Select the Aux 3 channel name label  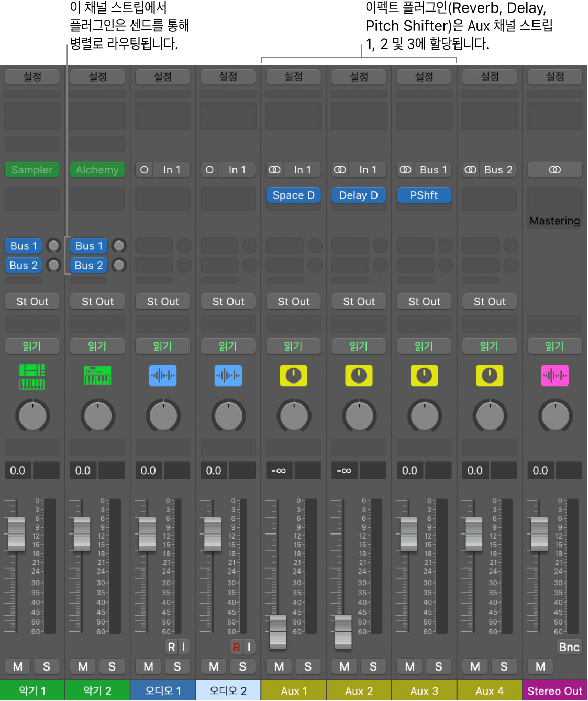424,691
